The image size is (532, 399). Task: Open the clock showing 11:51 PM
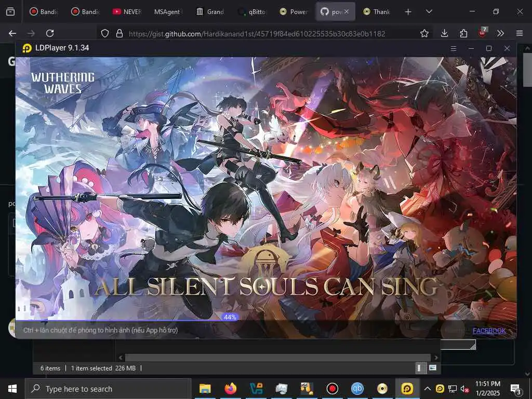coord(487,389)
